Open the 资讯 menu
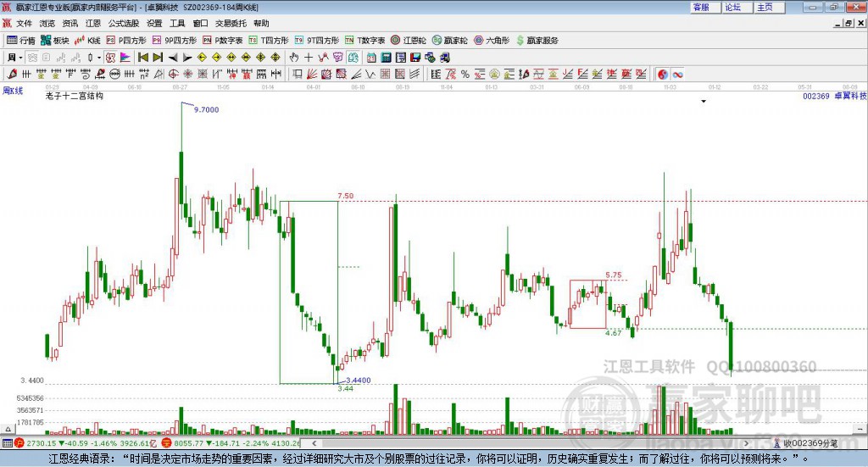The height and width of the screenshot is (467, 868). (x=70, y=23)
